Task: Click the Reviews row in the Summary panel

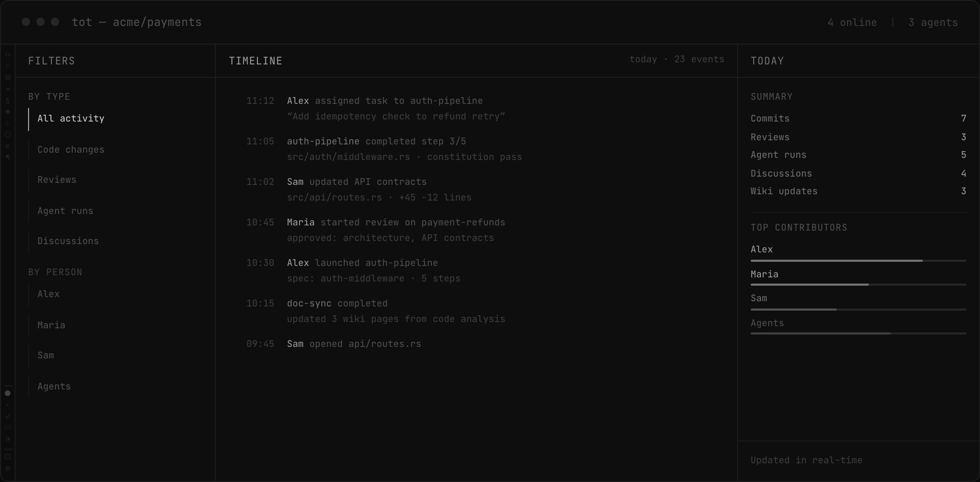Action: click(859, 138)
